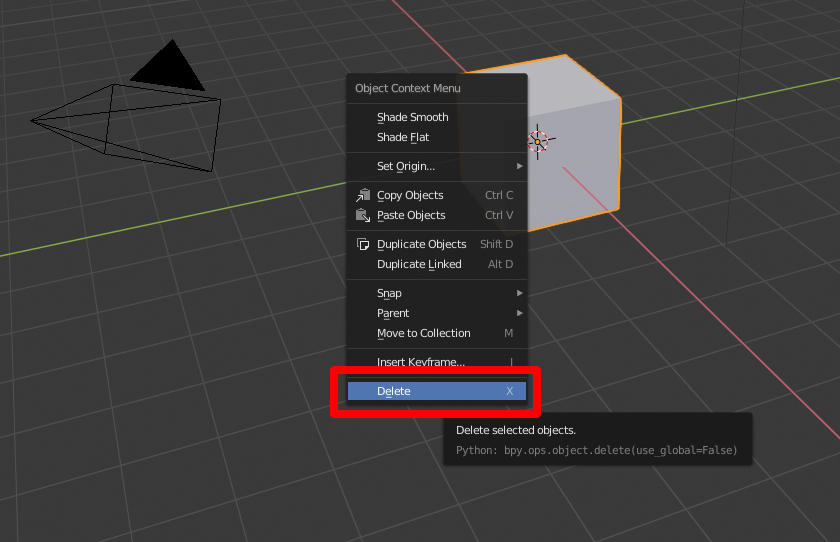Viewport: 840px width, 542px height.
Task: Open the Parent submenu
Action: (x=437, y=313)
